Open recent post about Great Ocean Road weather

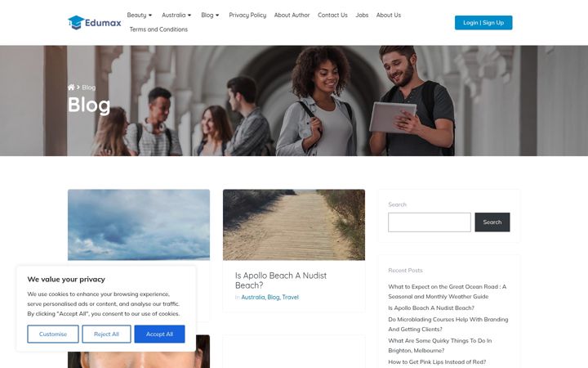click(447, 291)
